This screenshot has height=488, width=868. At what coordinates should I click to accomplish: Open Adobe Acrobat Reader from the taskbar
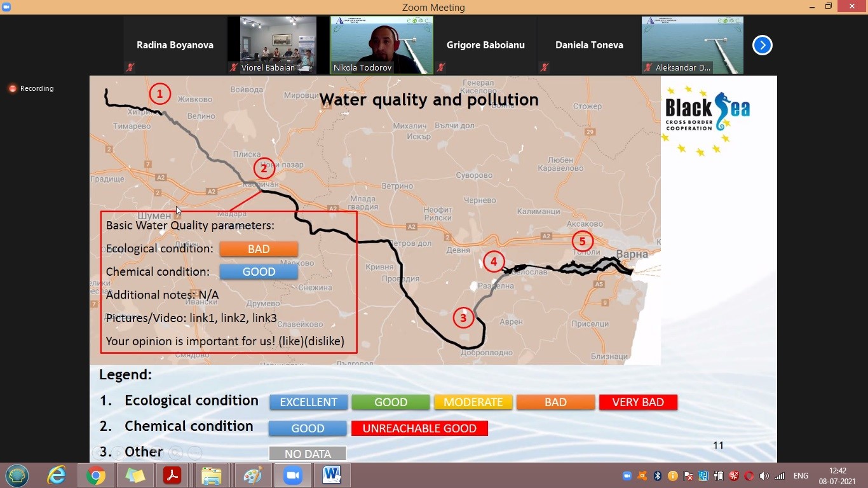pyautogui.click(x=172, y=475)
